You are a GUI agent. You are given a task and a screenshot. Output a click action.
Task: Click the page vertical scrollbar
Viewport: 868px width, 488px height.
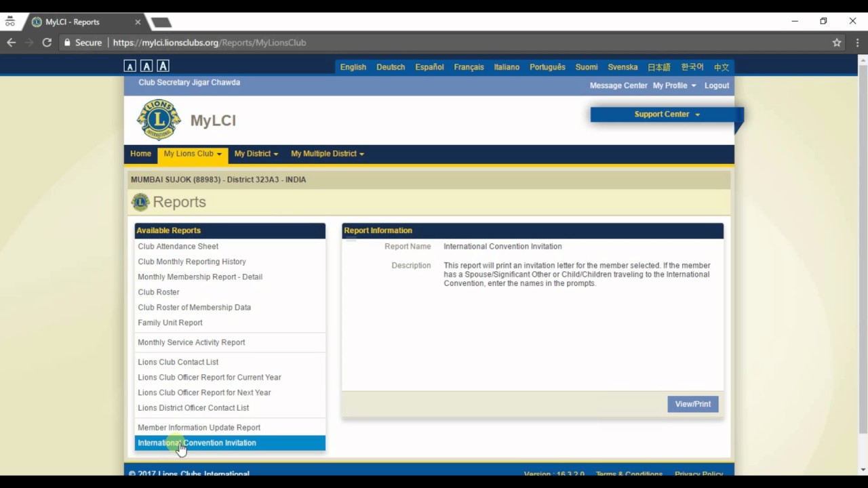(x=863, y=249)
